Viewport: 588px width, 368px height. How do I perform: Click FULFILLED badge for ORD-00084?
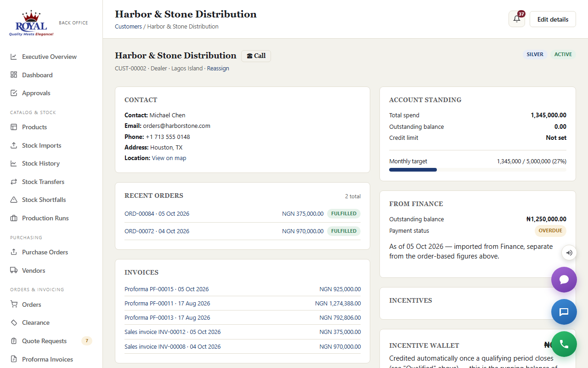[344, 214]
